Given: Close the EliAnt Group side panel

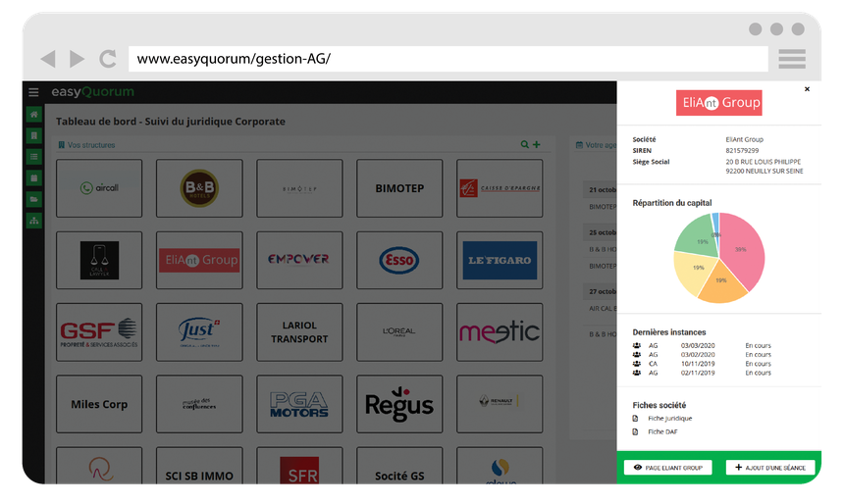Looking at the screenshot, I should (x=807, y=89).
